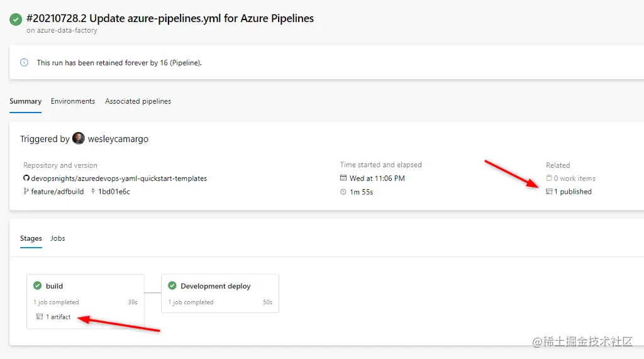Open commit 1bd01e6c
The width and height of the screenshot is (644, 359).
pos(114,191)
